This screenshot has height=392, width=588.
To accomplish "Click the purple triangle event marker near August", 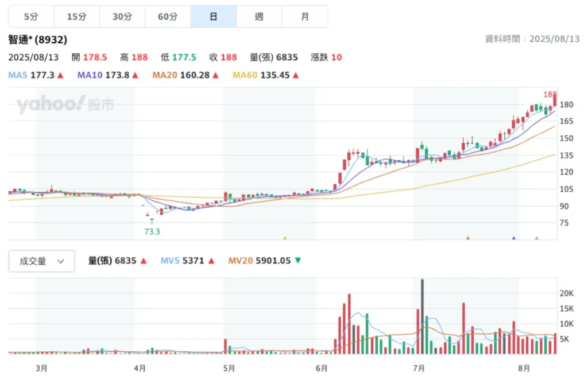I will [x=514, y=238].
